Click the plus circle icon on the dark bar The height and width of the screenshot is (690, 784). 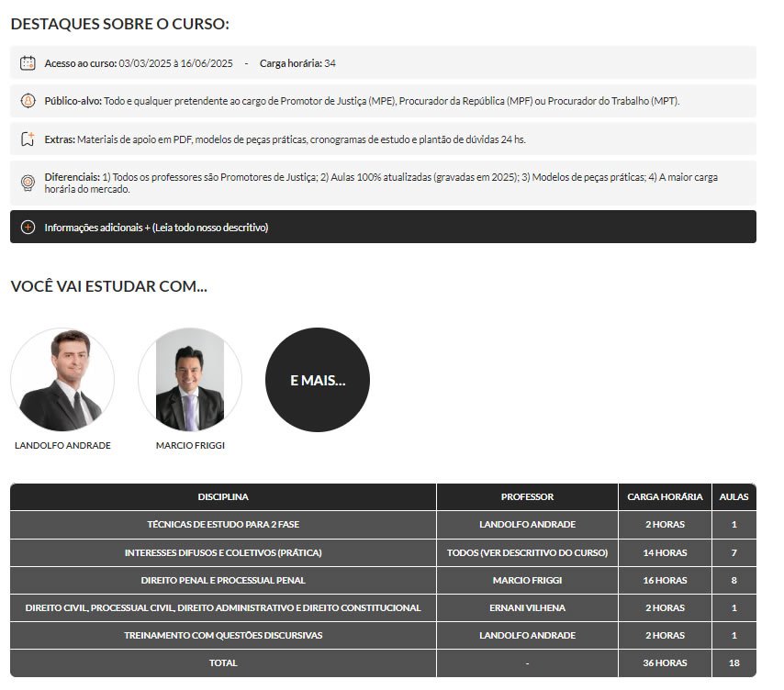(x=28, y=228)
